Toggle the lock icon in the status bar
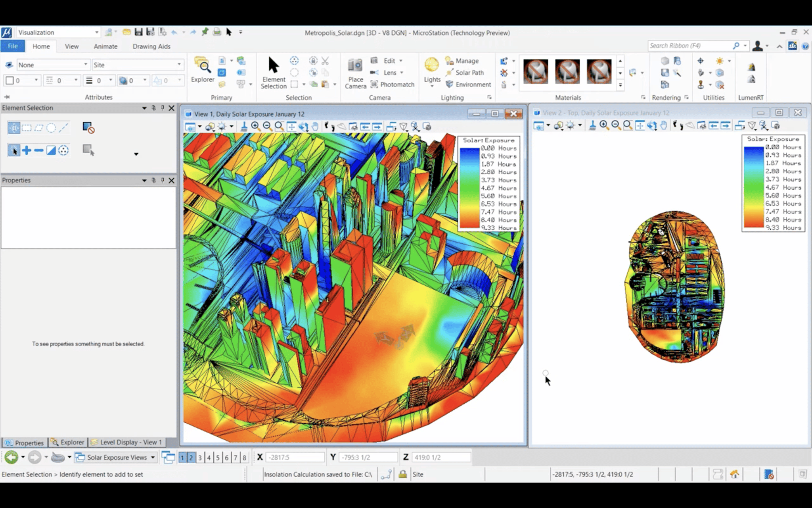 coord(402,474)
